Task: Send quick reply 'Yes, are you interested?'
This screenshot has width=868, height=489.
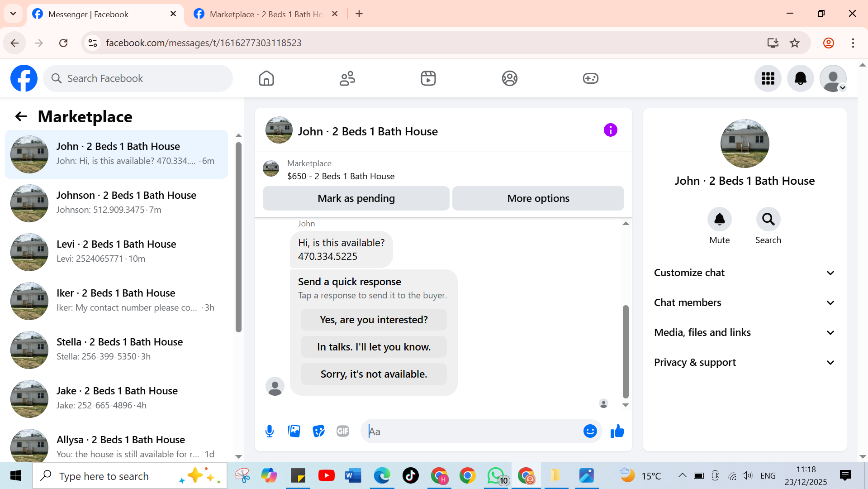Action: pyautogui.click(x=374, y=320)
